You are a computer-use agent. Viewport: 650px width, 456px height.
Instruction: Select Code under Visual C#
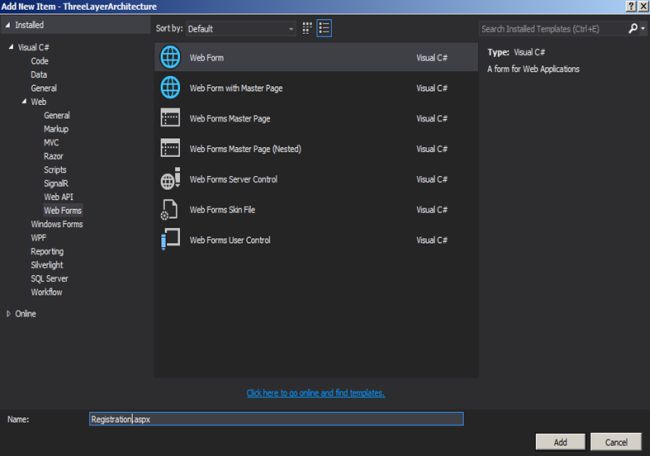click(x=39, y=61)
